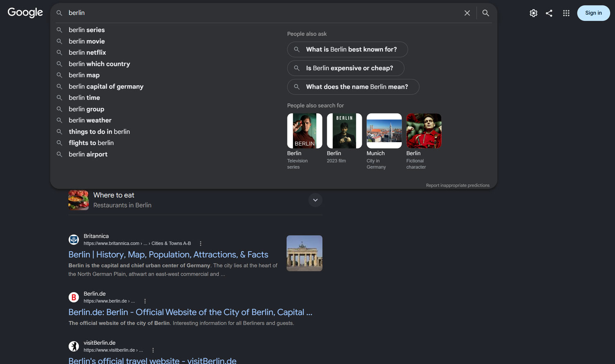
Task: Select 'berlin netflix' suggestion
Action: (87, 52)
